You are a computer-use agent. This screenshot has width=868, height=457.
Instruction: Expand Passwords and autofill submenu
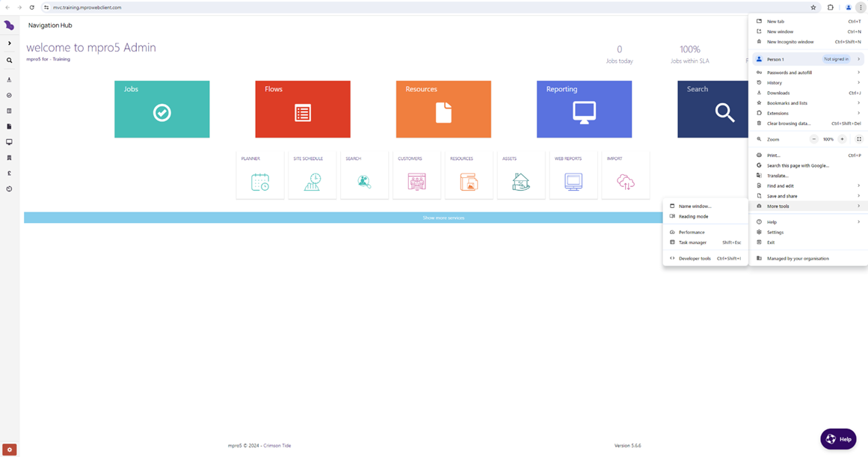808,73
